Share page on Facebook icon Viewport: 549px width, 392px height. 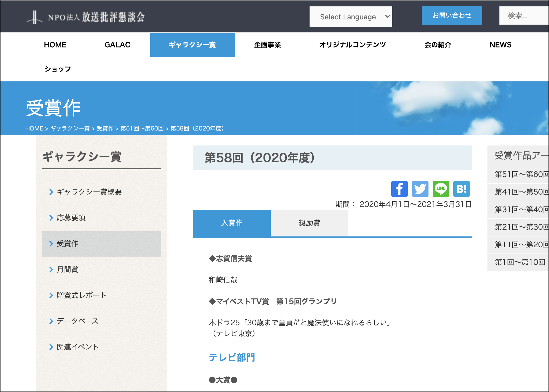[x=399, y=189]
